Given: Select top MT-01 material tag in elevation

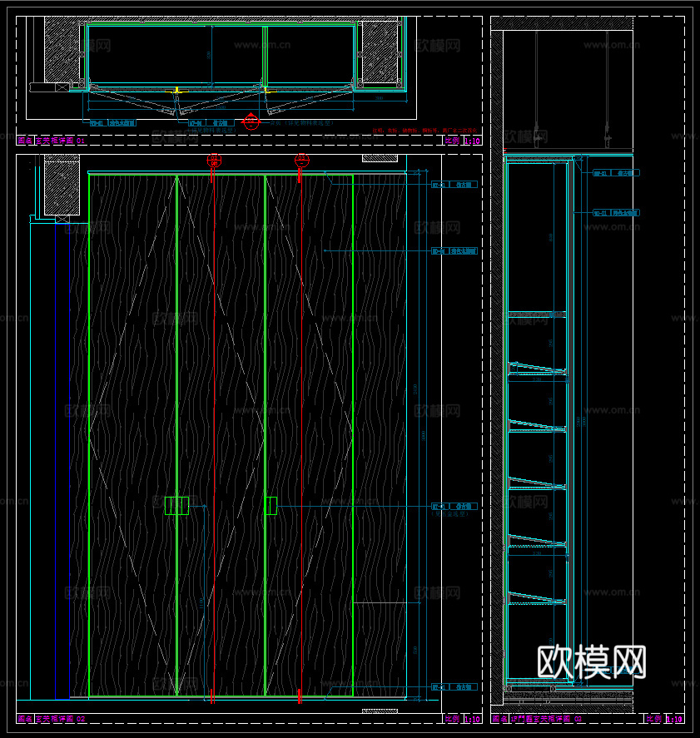Looking at the screenshot, I should 454,185.
